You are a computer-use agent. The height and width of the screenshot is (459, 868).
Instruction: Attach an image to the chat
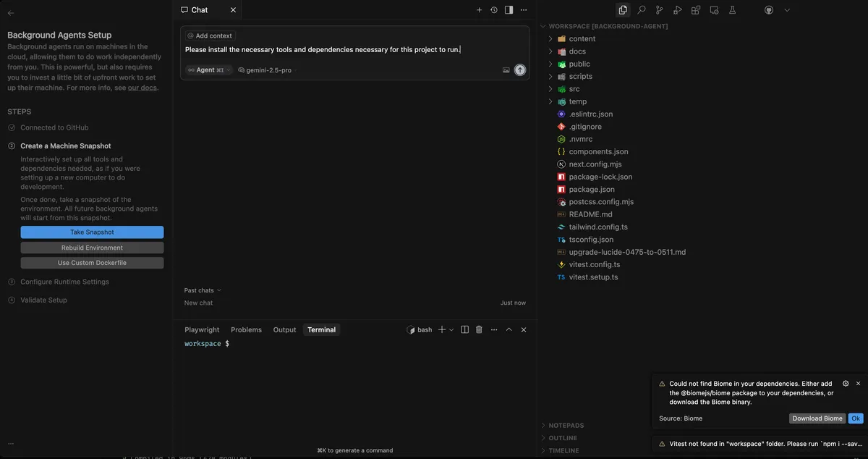(506, 70)
